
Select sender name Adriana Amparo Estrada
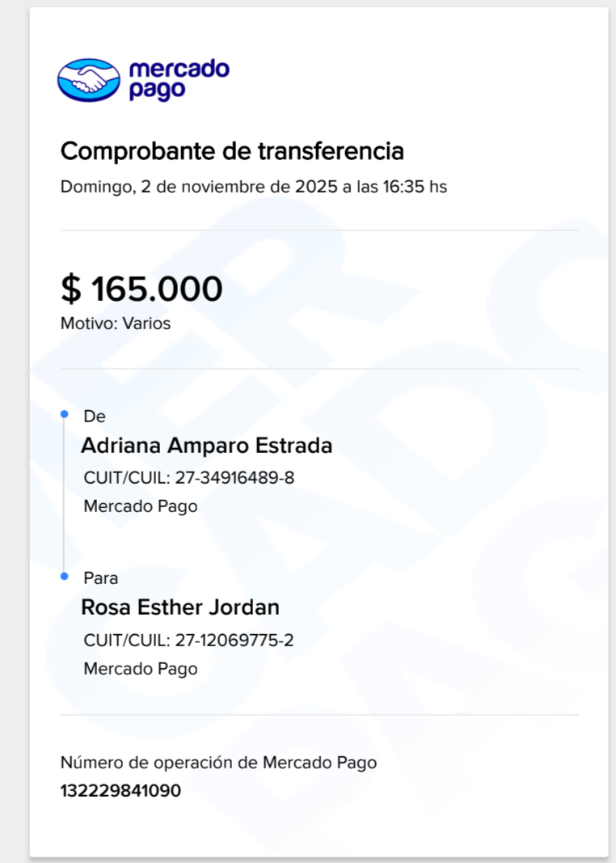click(207, 446)
